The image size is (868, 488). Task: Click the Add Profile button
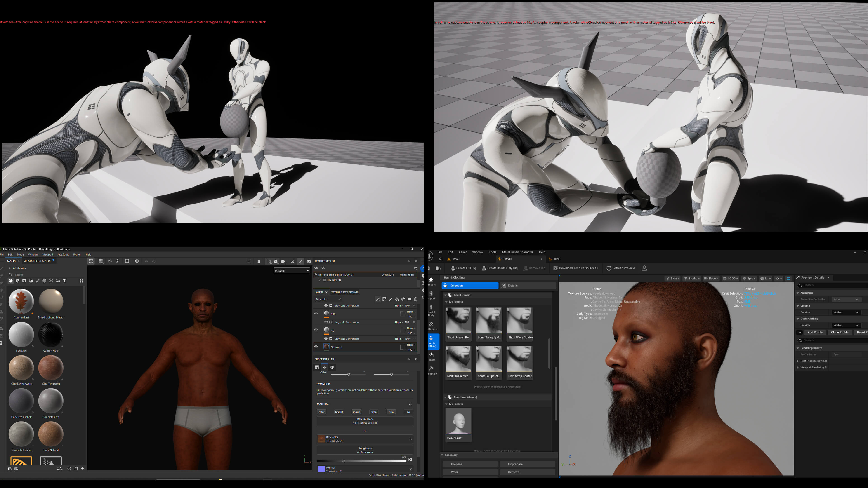815,332
